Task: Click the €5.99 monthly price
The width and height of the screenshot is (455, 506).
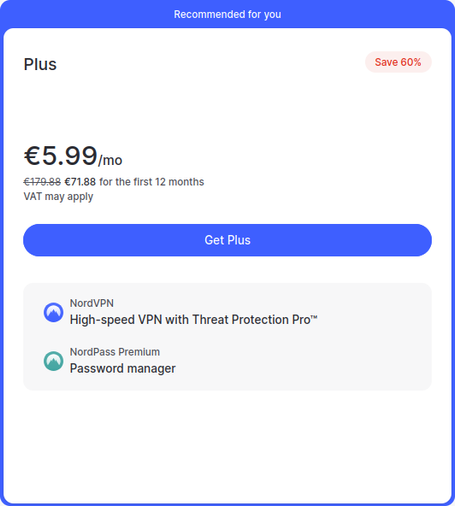Action: tap(61, 156)
